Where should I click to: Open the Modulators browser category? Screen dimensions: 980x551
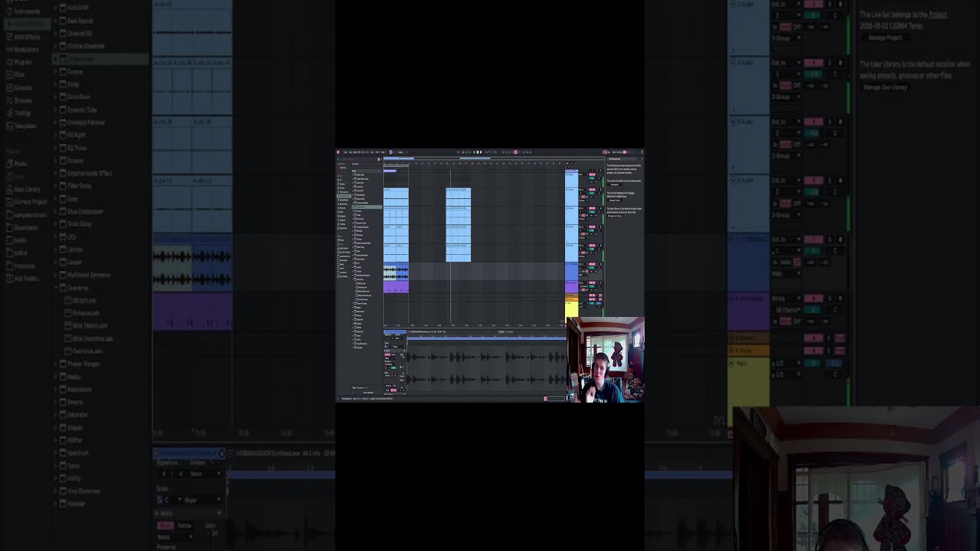(x=344, y=204)
